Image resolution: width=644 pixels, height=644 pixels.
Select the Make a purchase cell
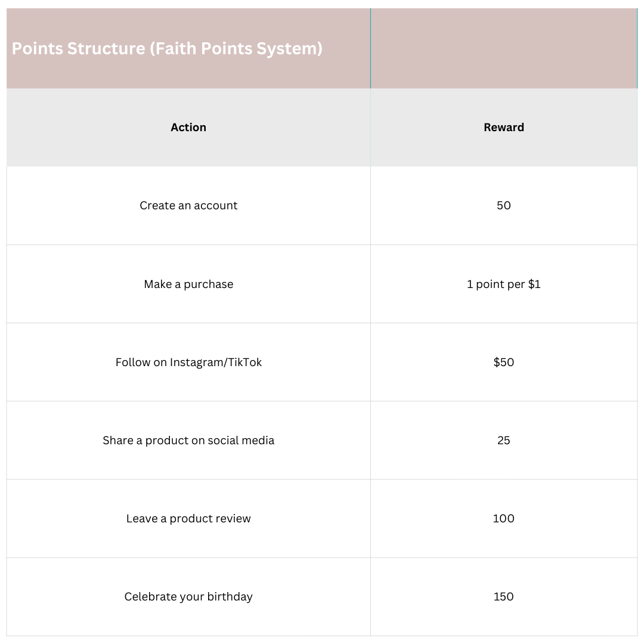click(x=188, y=284)
